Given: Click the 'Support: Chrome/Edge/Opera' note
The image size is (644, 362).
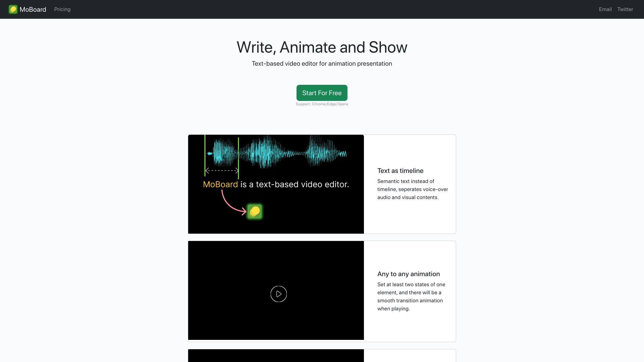Looking at the screenshot, I should tap(322, 104).
